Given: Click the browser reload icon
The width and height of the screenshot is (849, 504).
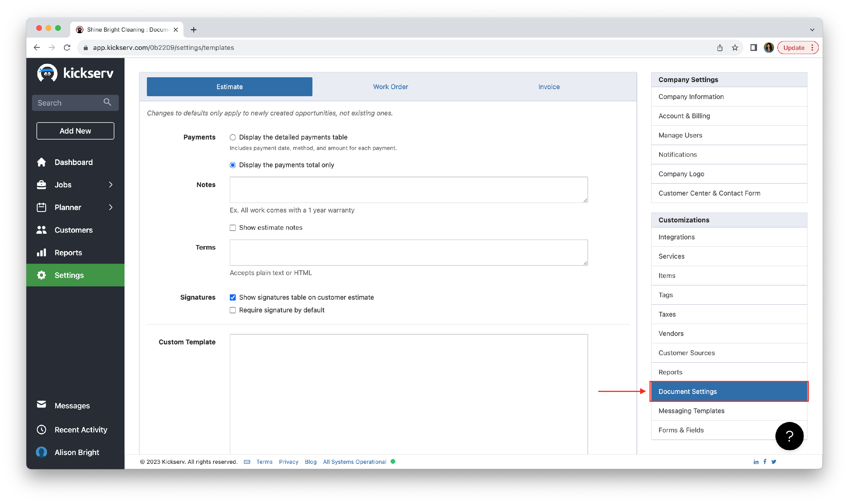Looking at the screenshot, I should [67, 48].
